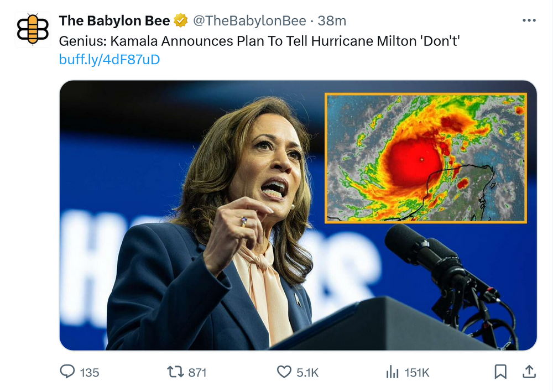Like the post with the heart icon
Image resolution: width=553 pixels, height=392 pixels.
[284, 372]
